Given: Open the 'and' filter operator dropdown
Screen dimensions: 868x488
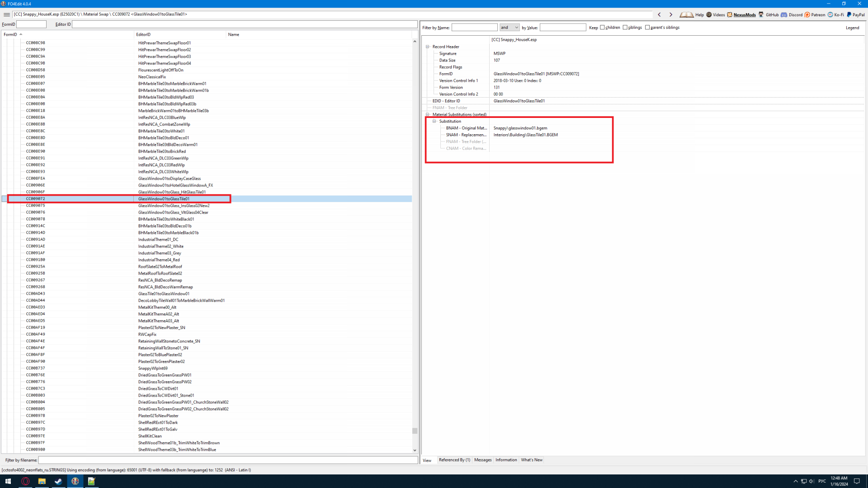Looking at the screenshot, I should pyautogui.click(x=509, y=28).
